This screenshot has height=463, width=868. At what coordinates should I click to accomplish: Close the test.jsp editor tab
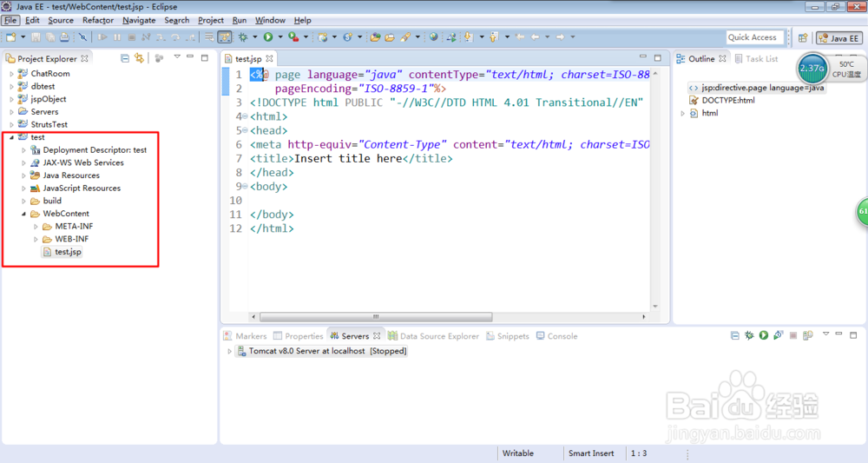click(269, 58)
